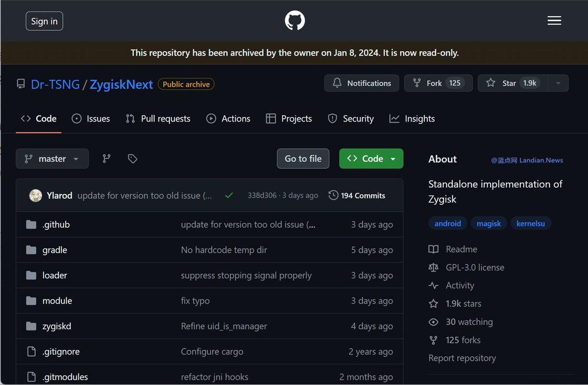
Task: Open 'Configure cargo' commit message
Action: click(x=212, y=352)
